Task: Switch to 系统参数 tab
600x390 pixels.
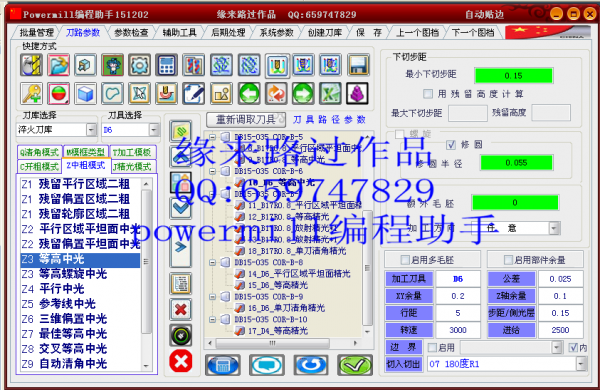Action: click(x=276, y=33)
